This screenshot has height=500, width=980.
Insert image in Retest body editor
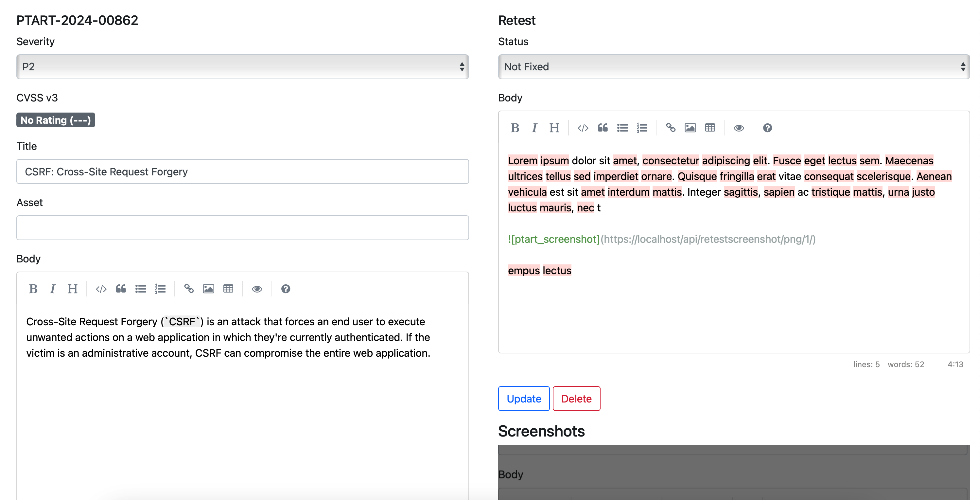coord(690,128)
